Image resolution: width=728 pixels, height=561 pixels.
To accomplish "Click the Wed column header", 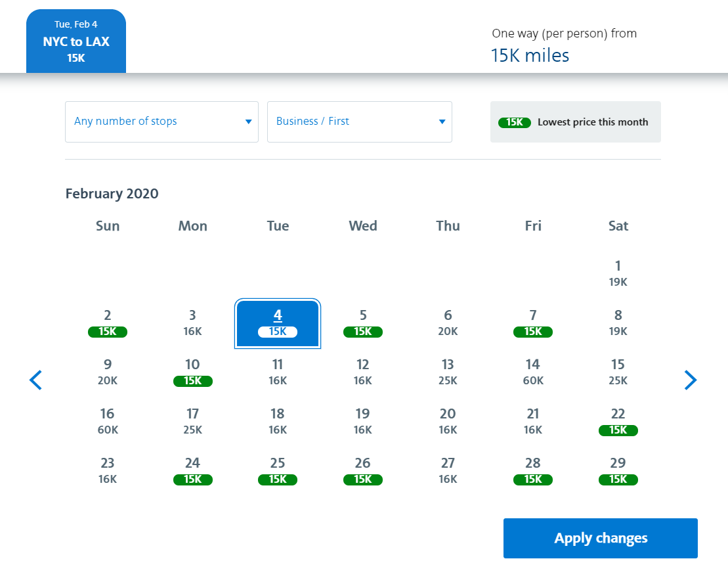I will [x=362, y=226].
